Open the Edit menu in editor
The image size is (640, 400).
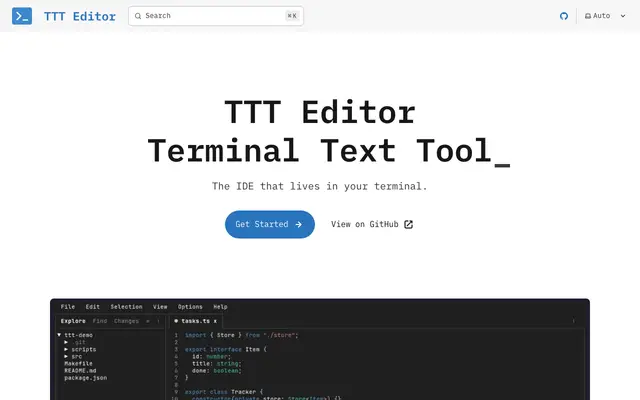pos(93,307)
